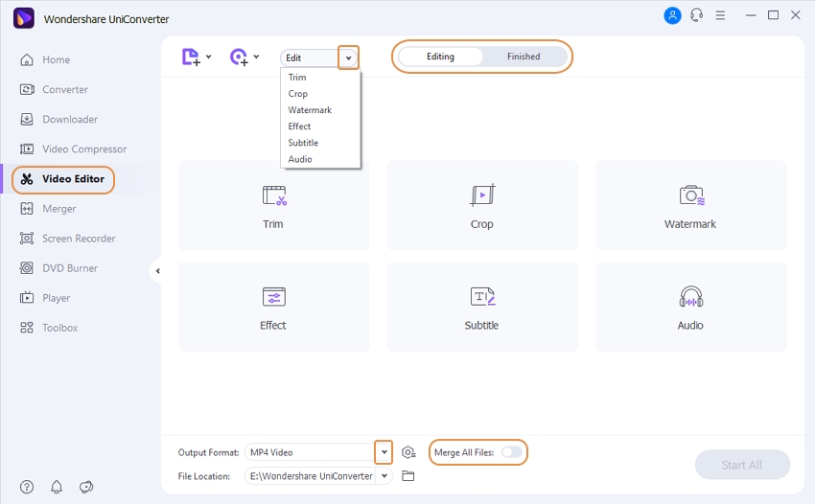The image size is (815, 504).
Task: Collapse the Edit dropdown arrow
Action: [x=349, y=58]
